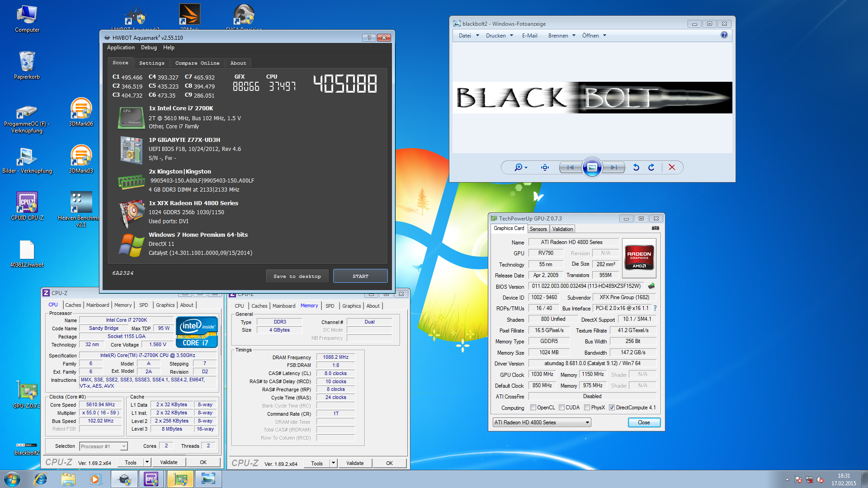
Task: Open Tools dropdown arrow in right CPU-Z
Action: 333,463
